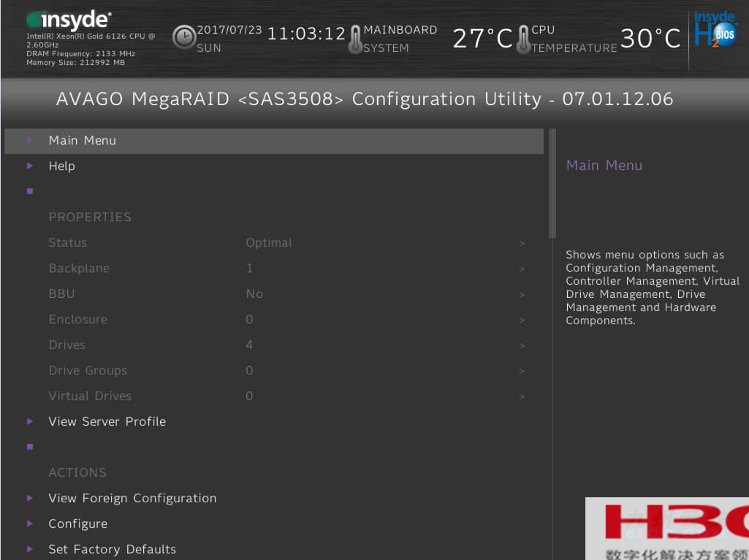Click the Optimal status value
The width and height of the screenshot is (749, 560).
coord(269,243)
